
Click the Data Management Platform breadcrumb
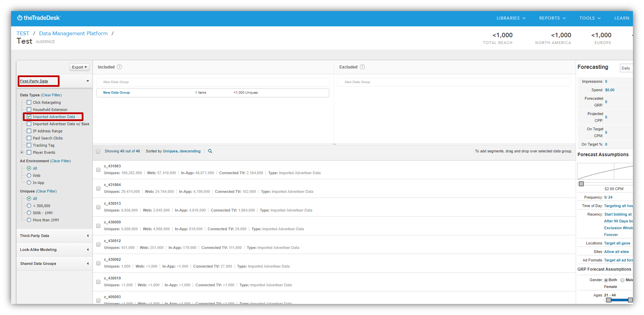(73, 34)
